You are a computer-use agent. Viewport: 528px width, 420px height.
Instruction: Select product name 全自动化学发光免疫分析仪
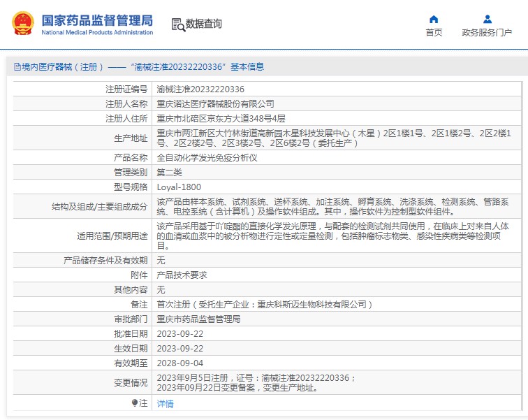tap(207, 158)
